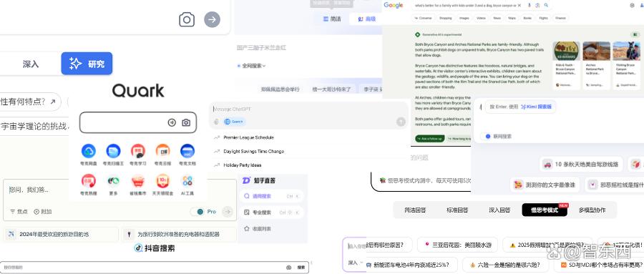Select the 标准回答 mode
644x274 pixels.
457,210
